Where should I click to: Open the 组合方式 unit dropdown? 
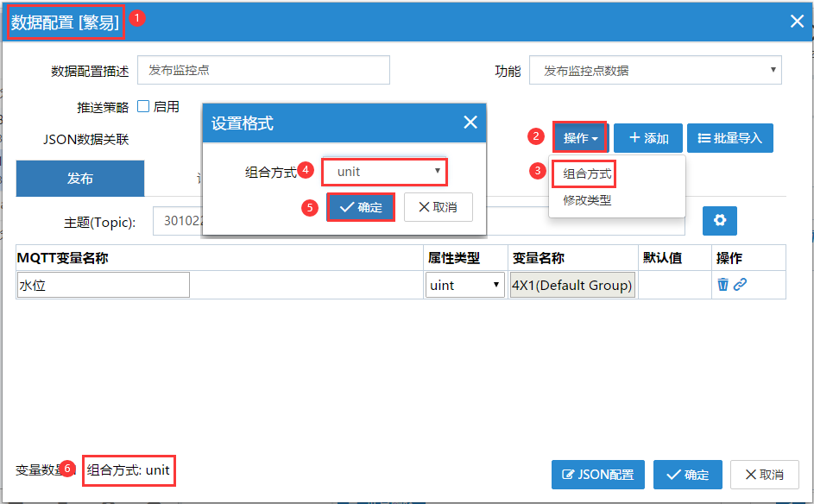384,172
